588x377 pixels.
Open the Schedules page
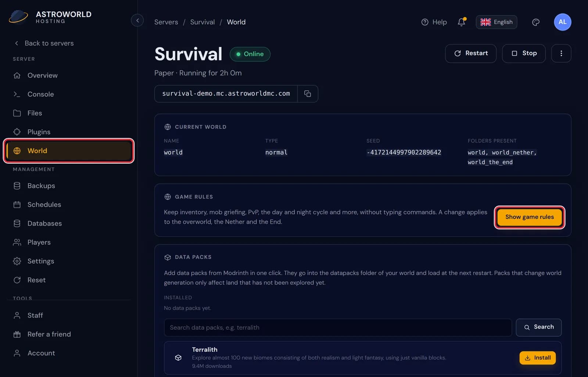pyautogui.click(x=68, y=204)
